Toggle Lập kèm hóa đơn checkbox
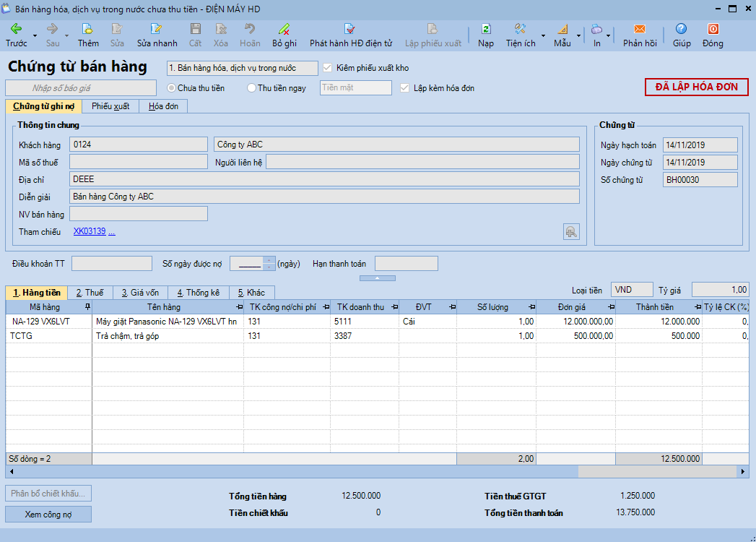 pyautogui.click(x=404, y=88)
